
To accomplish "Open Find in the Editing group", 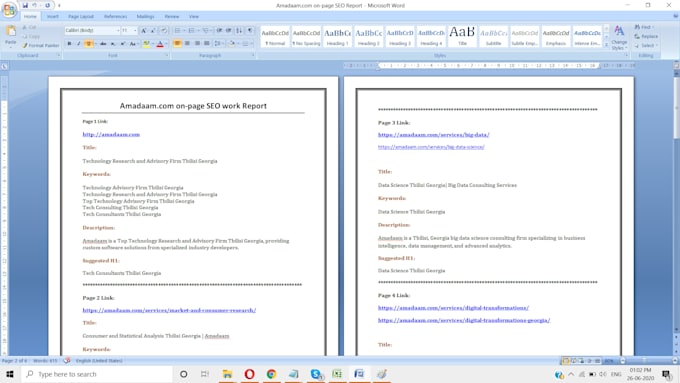I will tap(644, 27).
